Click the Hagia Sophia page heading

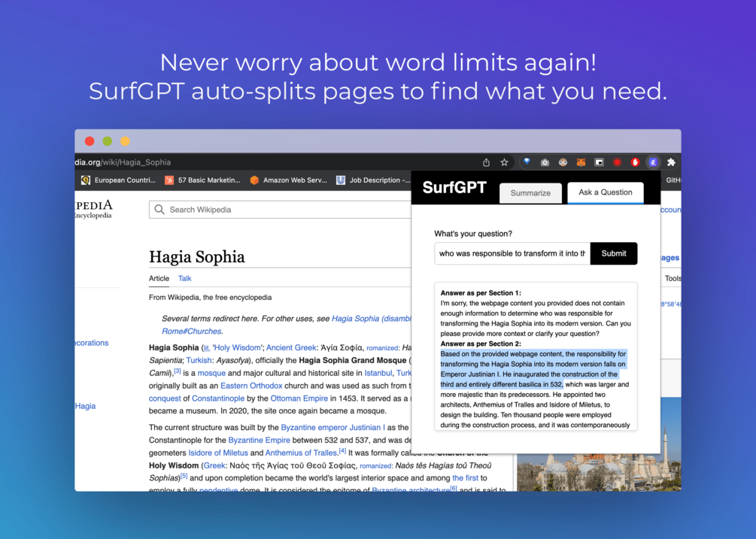(x=197, y=257)
